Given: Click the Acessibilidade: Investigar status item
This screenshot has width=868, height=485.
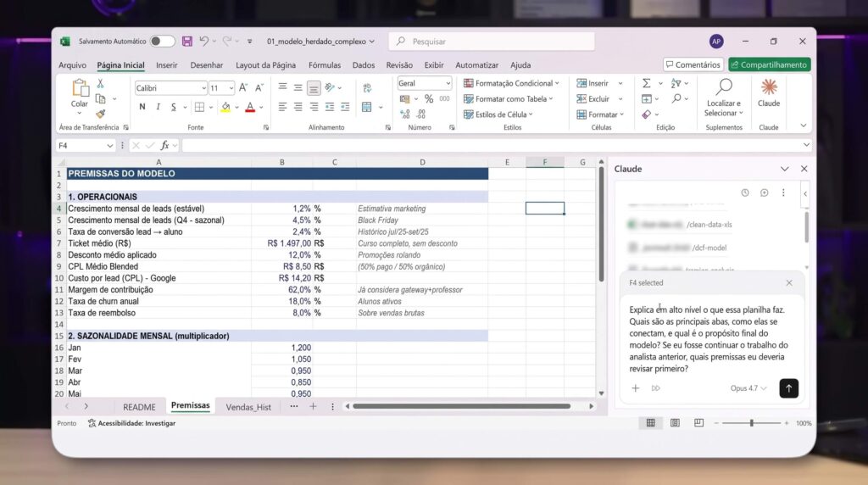Looking at the screenshot, I should click(x=131, y=423).
